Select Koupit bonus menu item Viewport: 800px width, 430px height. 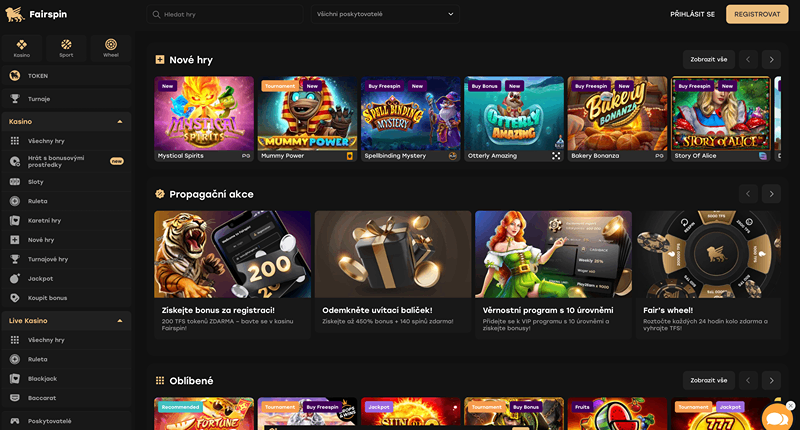(66, 298)
